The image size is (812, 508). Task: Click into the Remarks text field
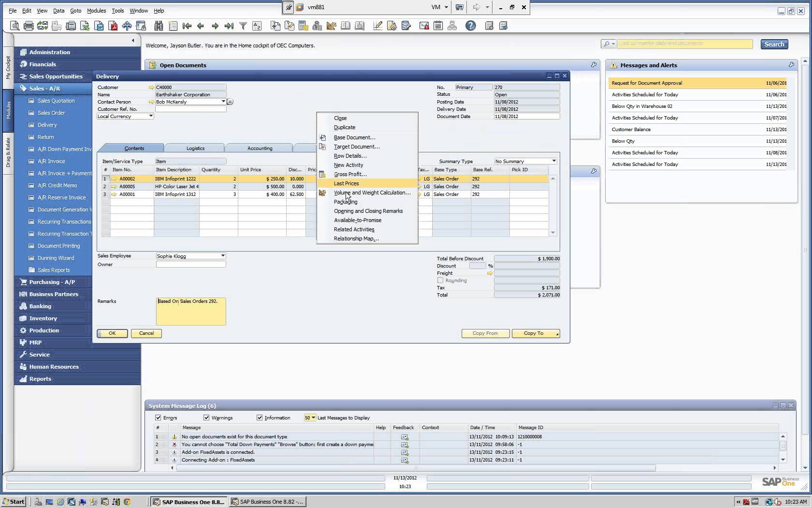[190, 311]
